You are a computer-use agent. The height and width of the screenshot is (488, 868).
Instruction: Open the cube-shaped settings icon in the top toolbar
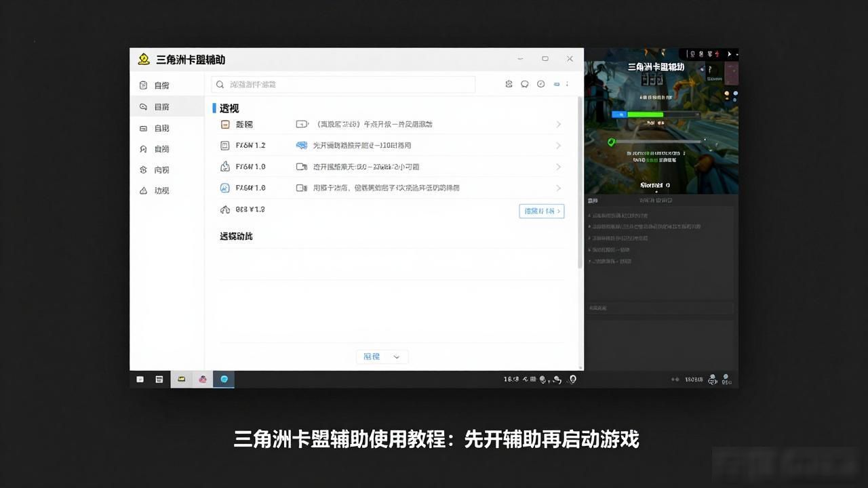(x=509, y=84)
